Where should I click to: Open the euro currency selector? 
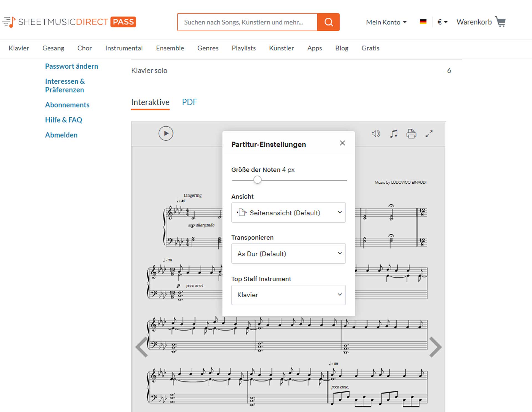[x=442, y=22]
